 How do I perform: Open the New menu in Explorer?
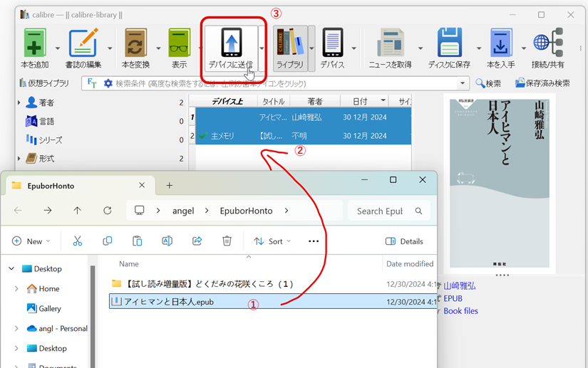[31, 241]
